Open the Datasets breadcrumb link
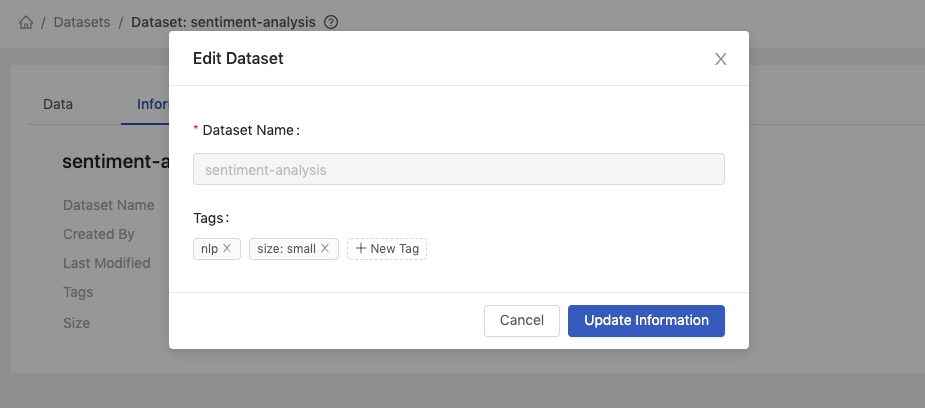 (82, 22)
